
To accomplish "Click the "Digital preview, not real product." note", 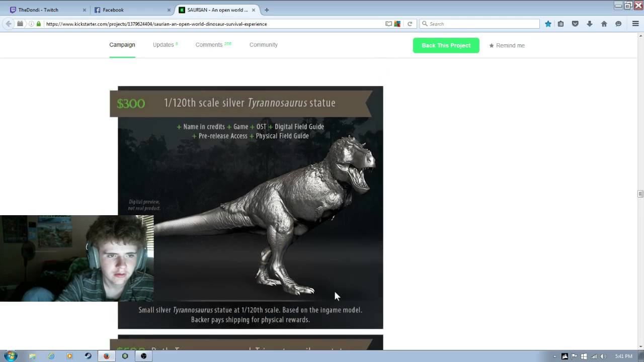I will point(144,205).
